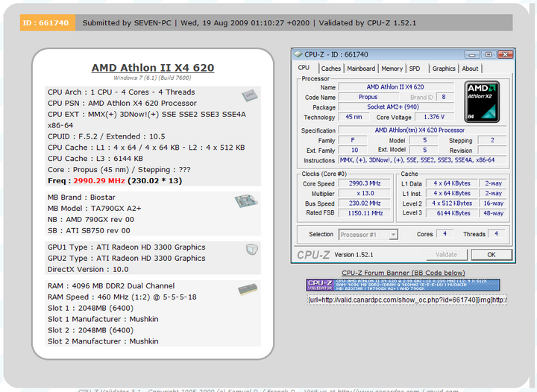The height and width of the screenshot is (392, 537).
Task: Click the Threads value field
Action: 496,234
